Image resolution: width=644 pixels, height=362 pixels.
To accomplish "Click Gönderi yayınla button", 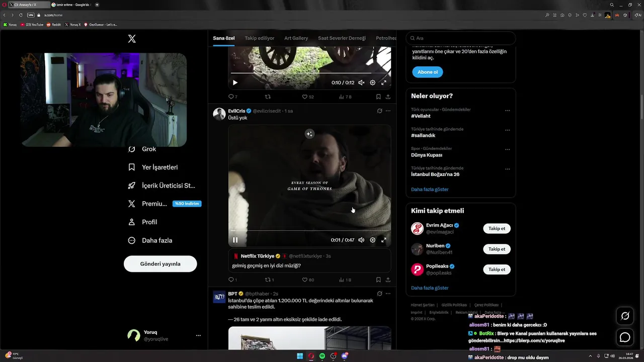I will (160, 264).
